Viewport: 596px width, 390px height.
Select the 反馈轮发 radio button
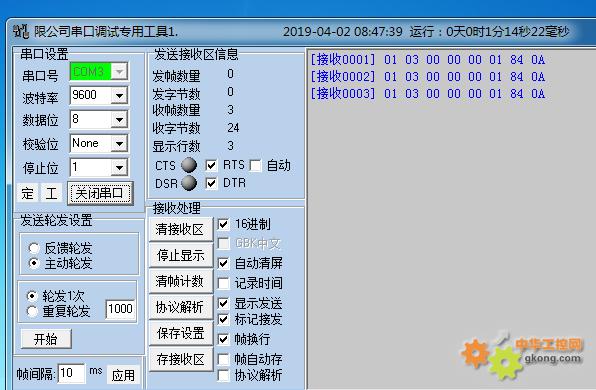point(34,248)
